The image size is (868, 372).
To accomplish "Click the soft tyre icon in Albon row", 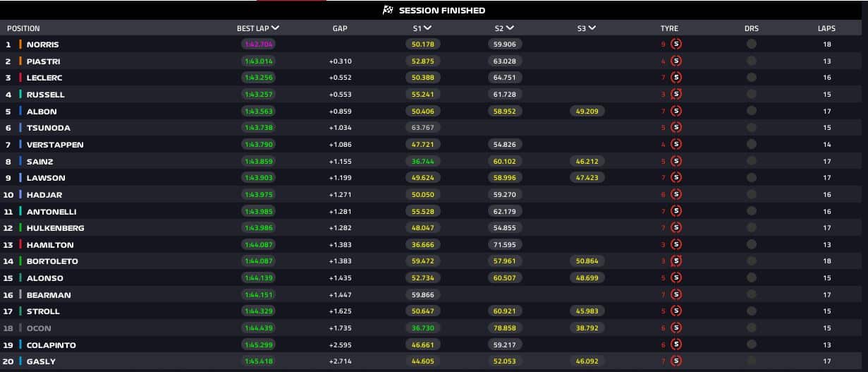I will (x=676, y=111).
